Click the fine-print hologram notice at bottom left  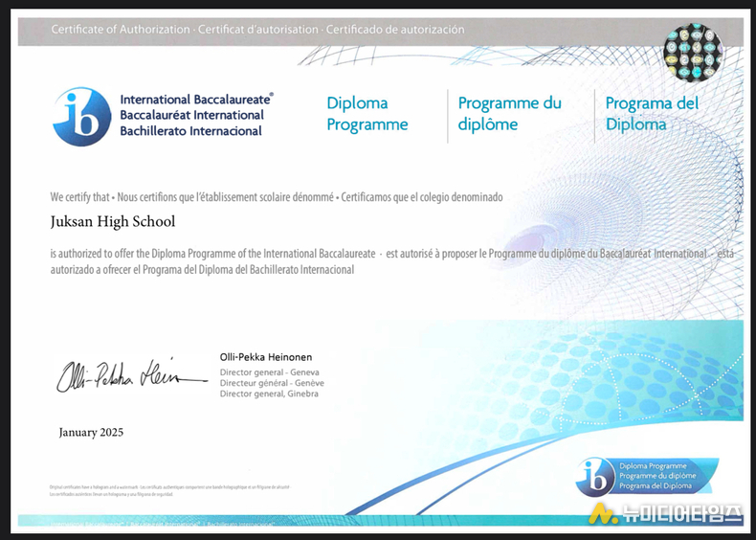coord(170,491)
